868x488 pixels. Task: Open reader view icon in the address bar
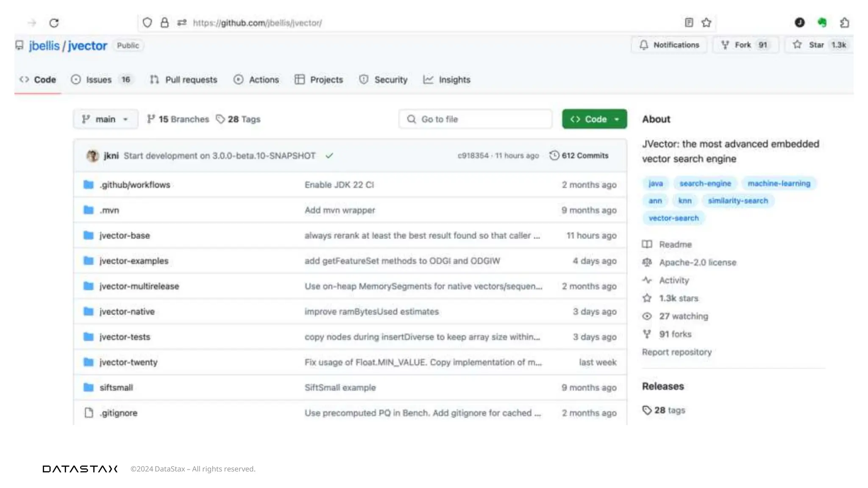[689, 22]
